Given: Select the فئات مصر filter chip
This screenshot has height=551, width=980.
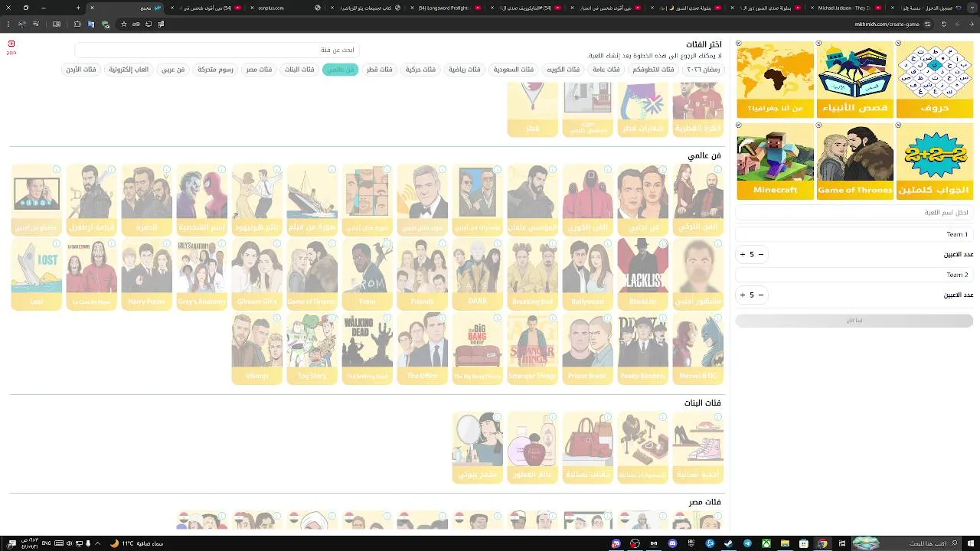Looking at the screenshot, I should [x=259, y=70].
